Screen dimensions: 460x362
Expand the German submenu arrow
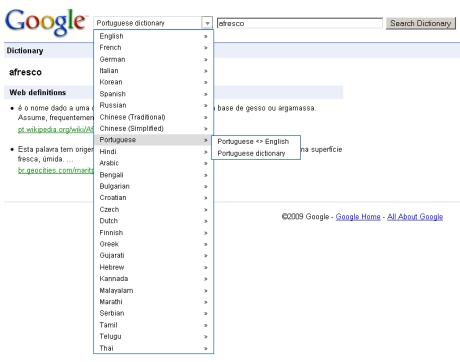pos(206,60)
